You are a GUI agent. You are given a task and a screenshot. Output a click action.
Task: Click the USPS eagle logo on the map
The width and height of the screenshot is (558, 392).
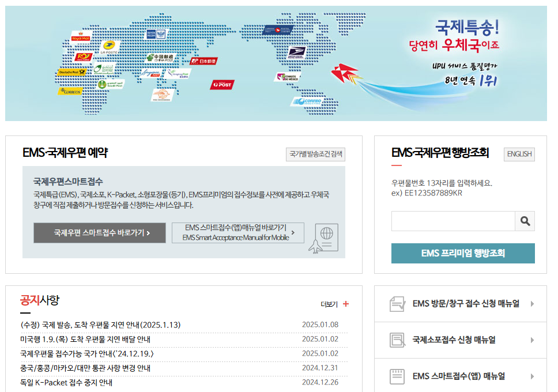[296, 53]
